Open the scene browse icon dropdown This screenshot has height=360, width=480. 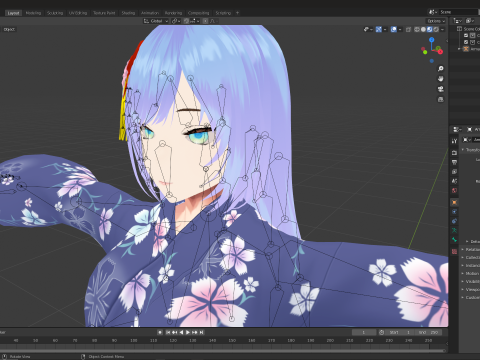[x=433, y=12]
